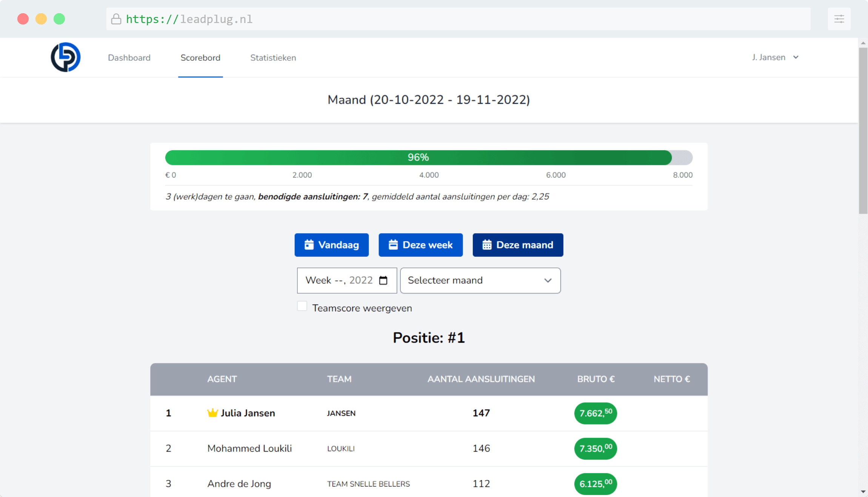
Task: Switch to the Dashboard tab
Action: tap(129, 57)
